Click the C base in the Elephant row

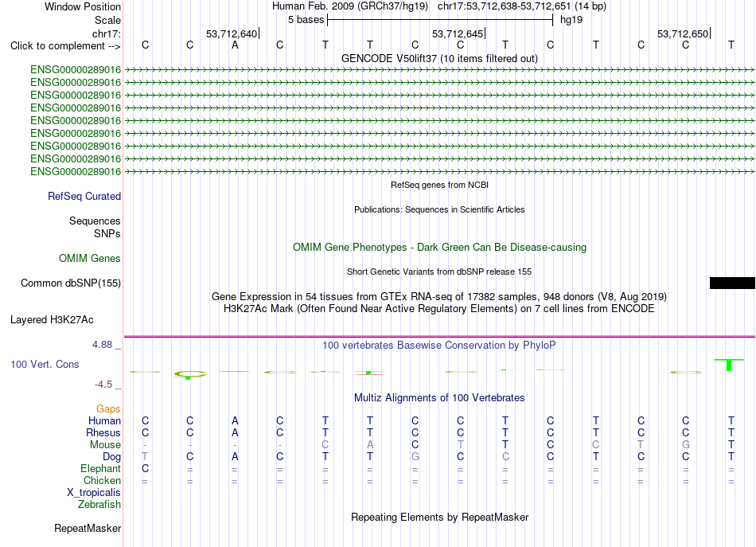[x=145, y=468]
